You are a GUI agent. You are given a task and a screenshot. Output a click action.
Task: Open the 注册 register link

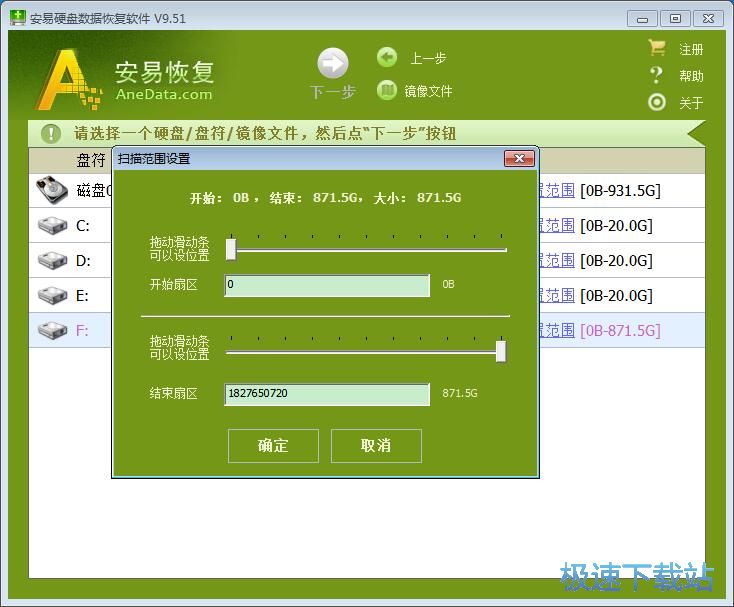point(691,49)
